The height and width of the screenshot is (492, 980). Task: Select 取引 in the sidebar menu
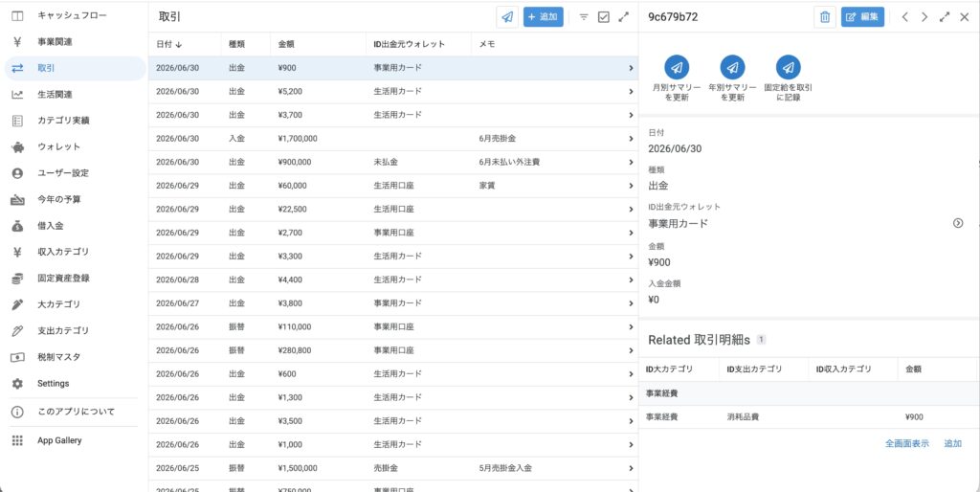75,68
